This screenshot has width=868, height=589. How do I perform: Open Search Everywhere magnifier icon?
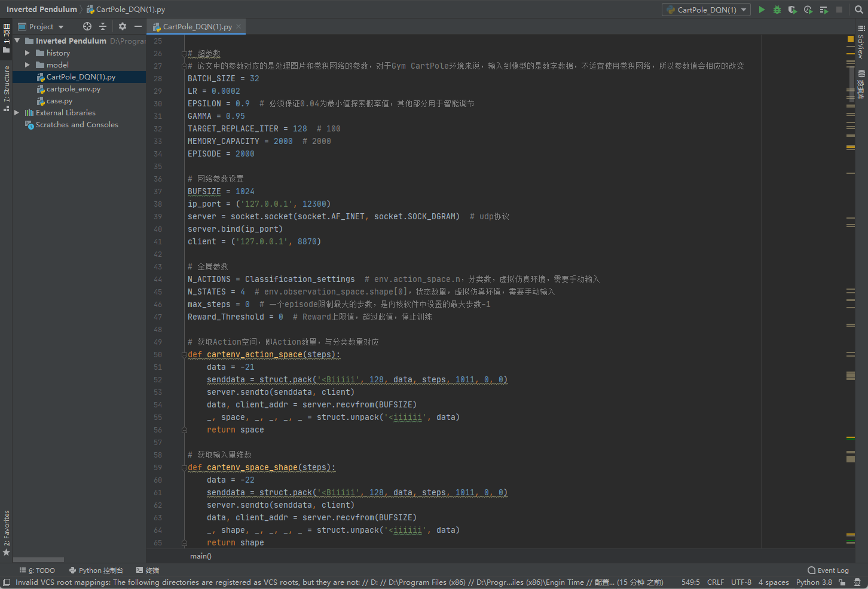859,10
